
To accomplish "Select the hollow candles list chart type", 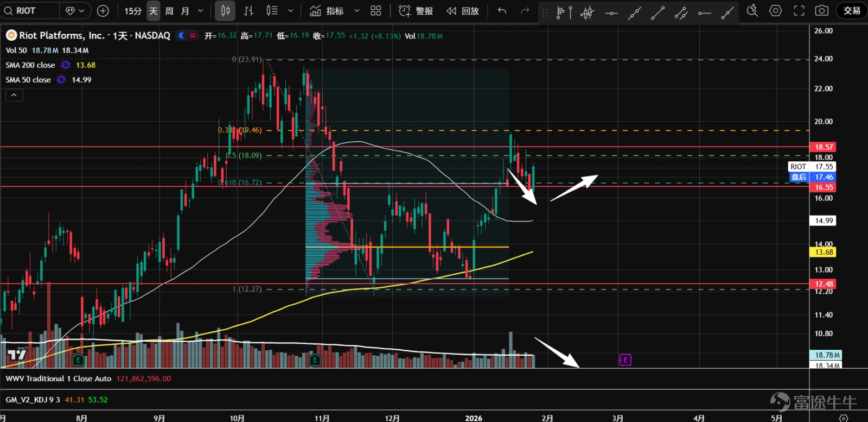I will [x=272, y=11].
